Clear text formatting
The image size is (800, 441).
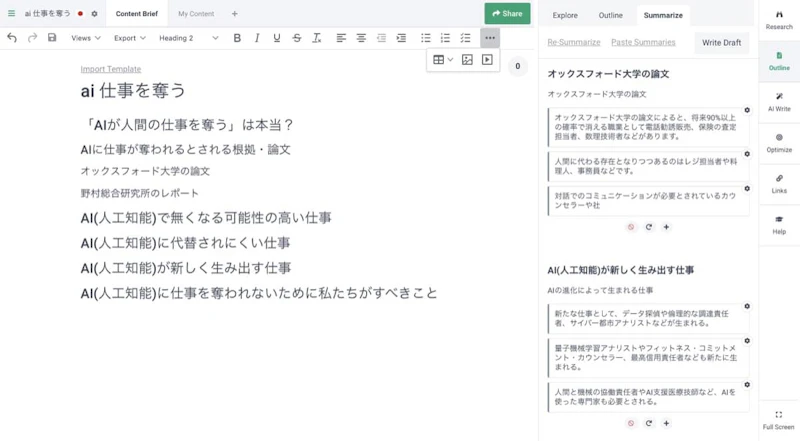coord(317,38)
